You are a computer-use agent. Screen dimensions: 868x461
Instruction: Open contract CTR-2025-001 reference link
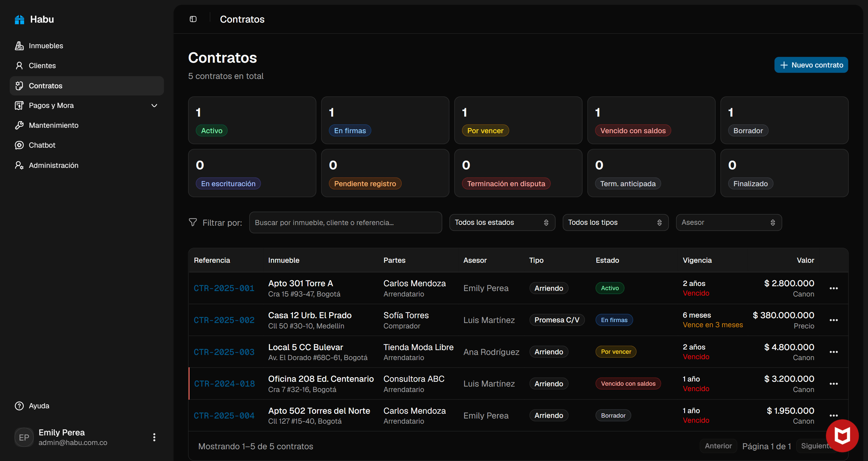(224, 288)
